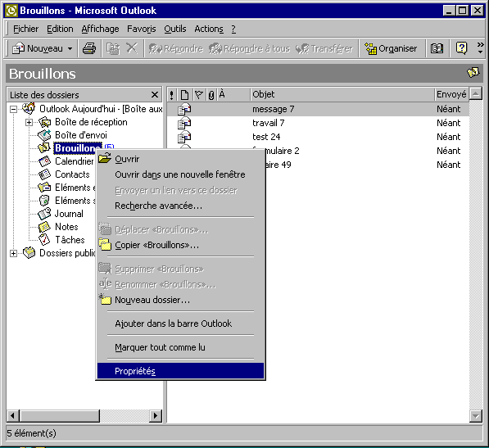489x448 pixels.
Task: Open the Actions menu
Action: tap(209, 29)
